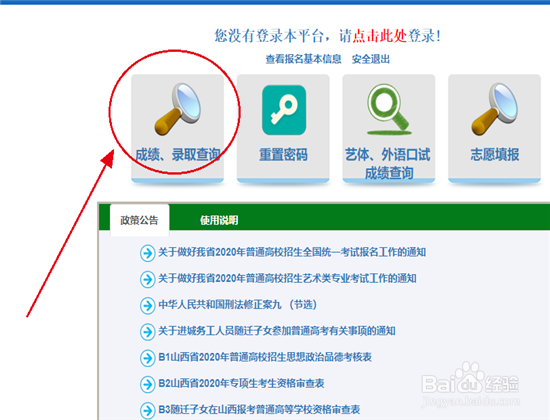Open 查看报名基本信息 link
The height and width of the screenshot is (420, 550).
click(303, 59)
